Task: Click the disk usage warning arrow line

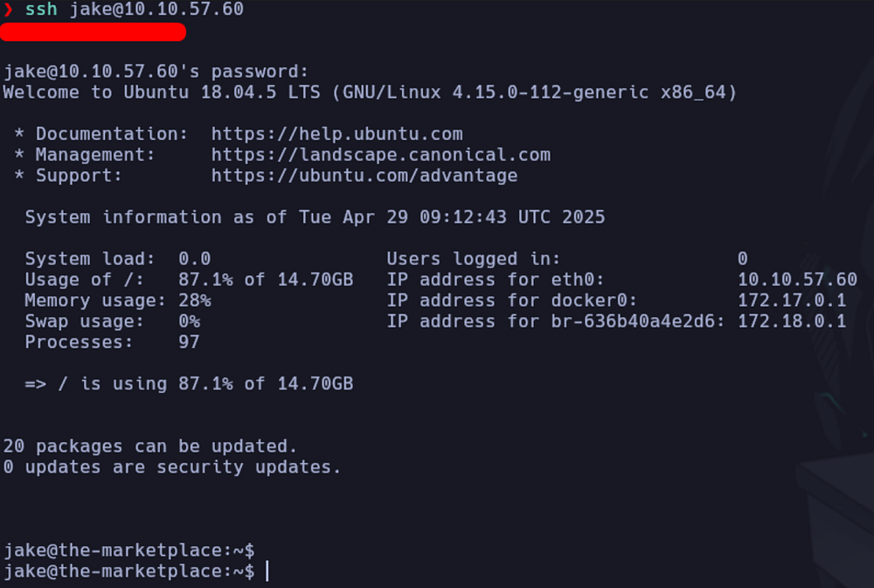Action: (189, 384)
